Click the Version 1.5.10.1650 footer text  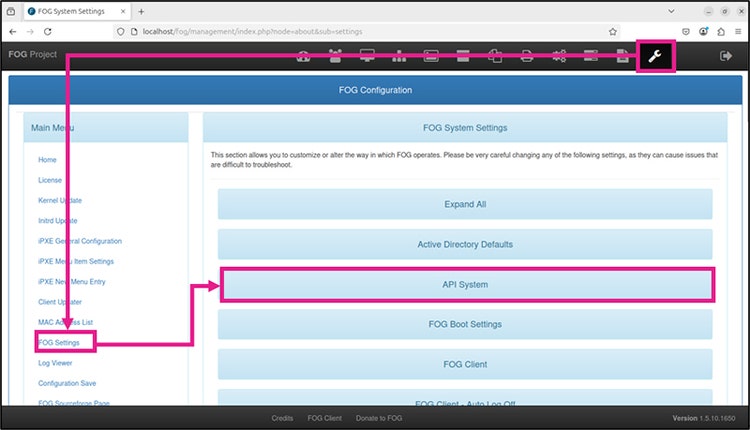click(704, 418)
